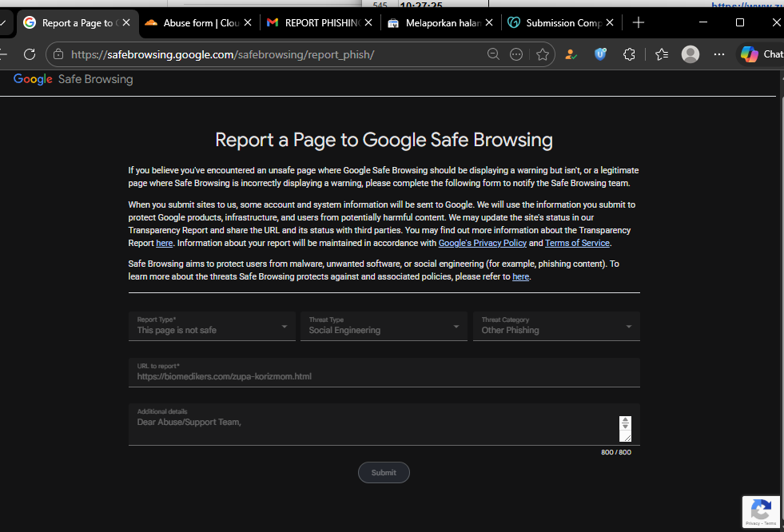This screenshot has width=784, height=532.
Task: Close the Abuse form Cloudflare tab
Action: point(248,22)
